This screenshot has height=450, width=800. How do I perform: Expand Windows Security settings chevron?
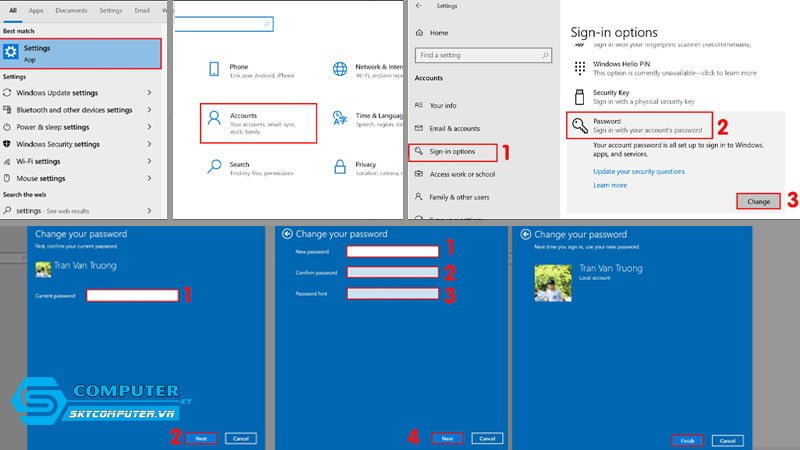click(149, 144)
